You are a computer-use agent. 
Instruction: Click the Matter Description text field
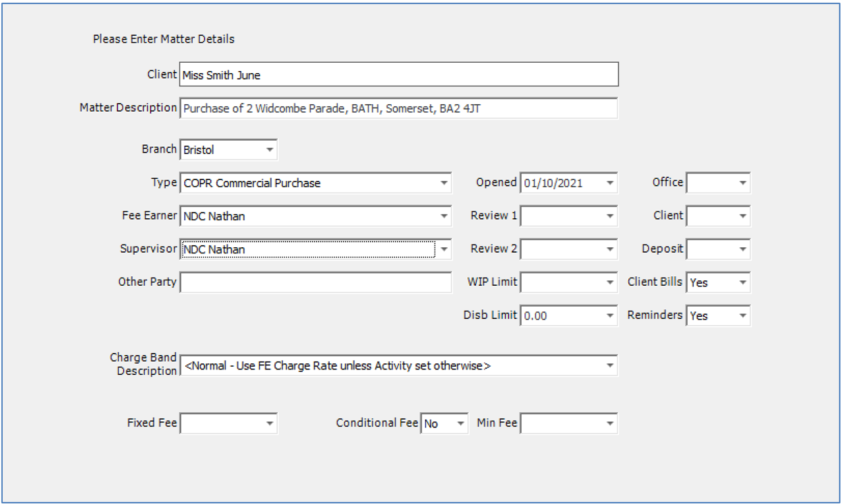point(398,108)
